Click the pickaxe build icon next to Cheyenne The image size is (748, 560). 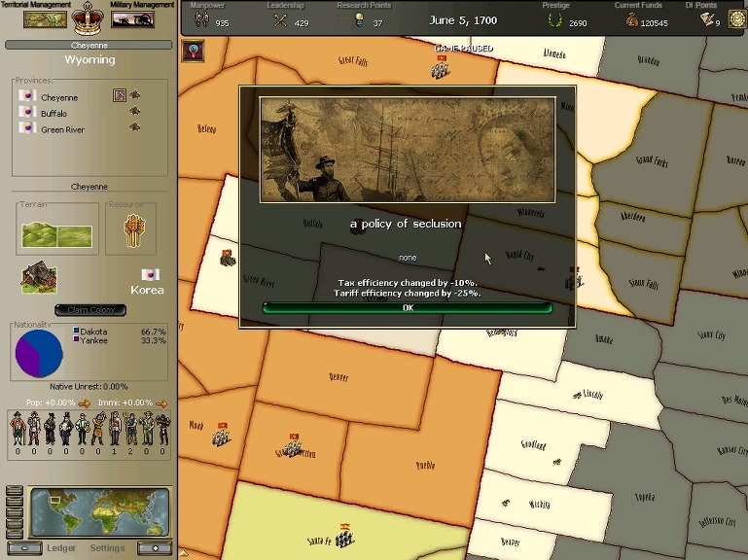(120, 95)
